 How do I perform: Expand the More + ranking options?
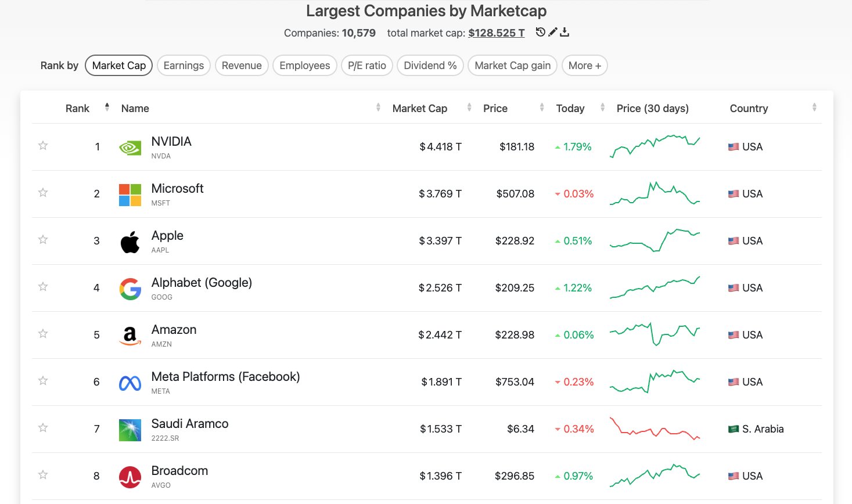585,66
